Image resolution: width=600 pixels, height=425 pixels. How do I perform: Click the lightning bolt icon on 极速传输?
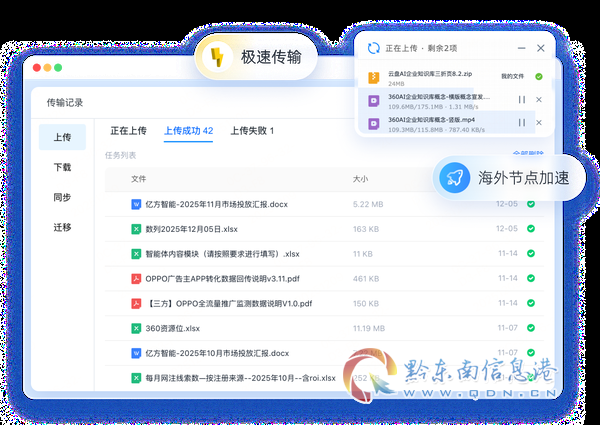click(x=217, y=57)
